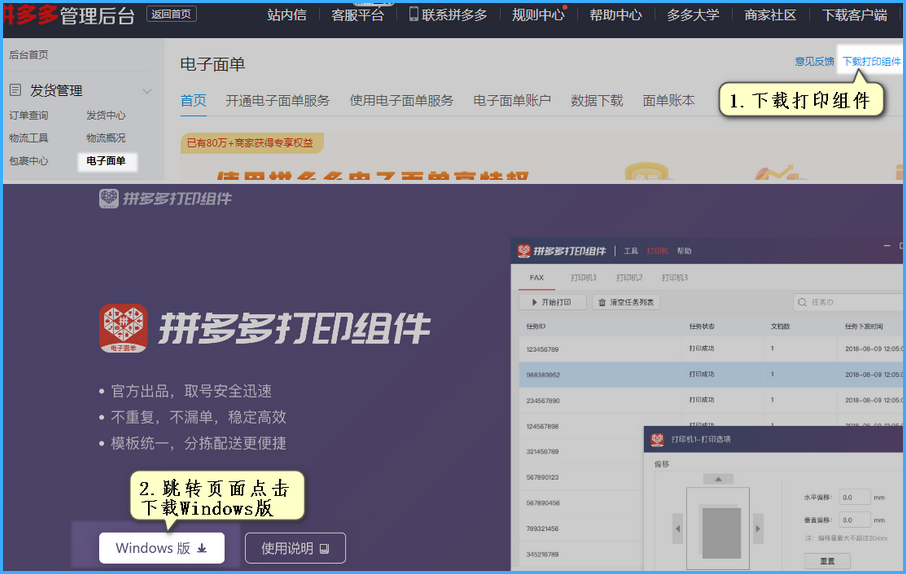Select task row 567890123
The width and height of the screenshot is (906, 574).
(581, 477)
